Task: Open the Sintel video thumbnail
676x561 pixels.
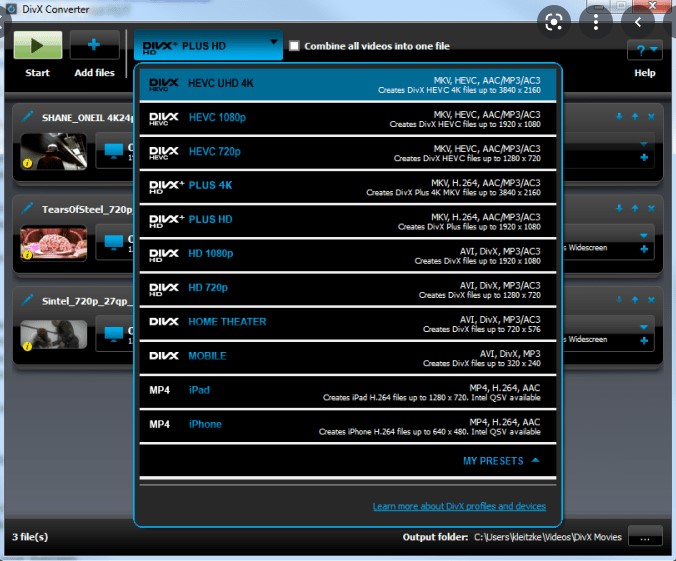Action: (53, 335)
